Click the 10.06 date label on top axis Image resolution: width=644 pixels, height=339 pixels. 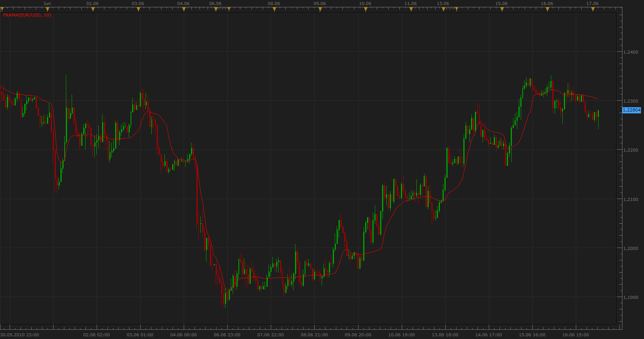pos(365,3)
